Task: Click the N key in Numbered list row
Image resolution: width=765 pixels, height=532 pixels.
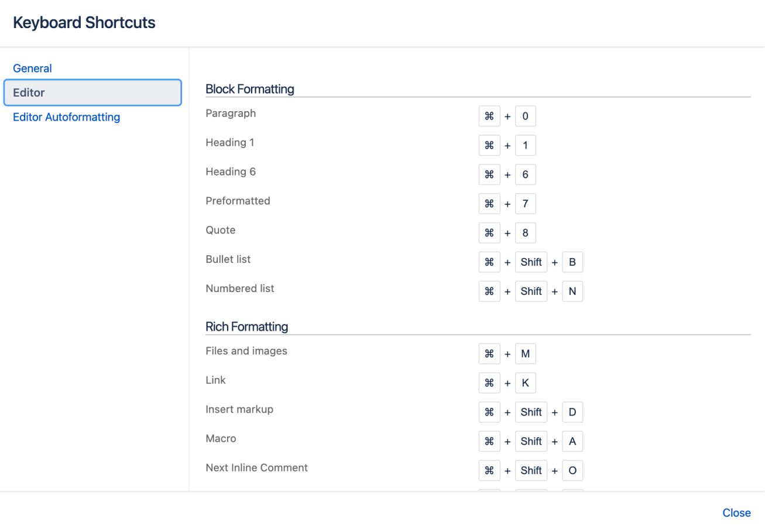Action: 572,291
